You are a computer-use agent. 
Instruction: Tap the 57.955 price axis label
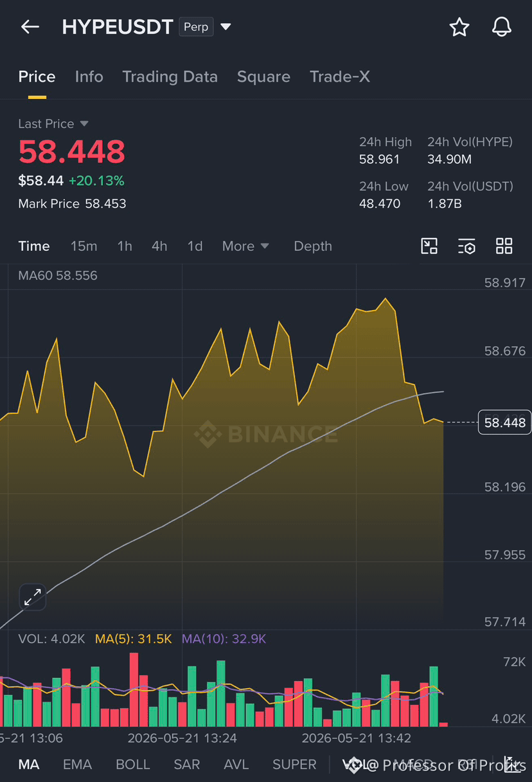(504, 555)
